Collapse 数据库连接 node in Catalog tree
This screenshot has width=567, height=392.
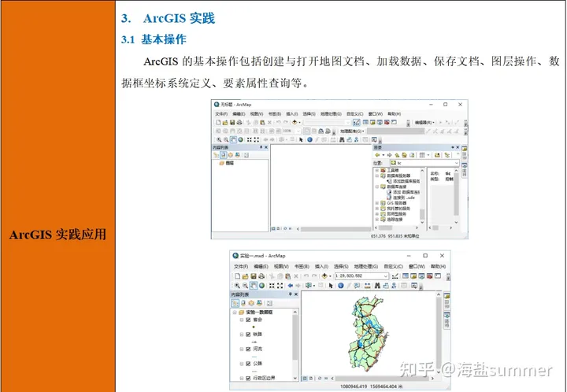pos(376,187)
